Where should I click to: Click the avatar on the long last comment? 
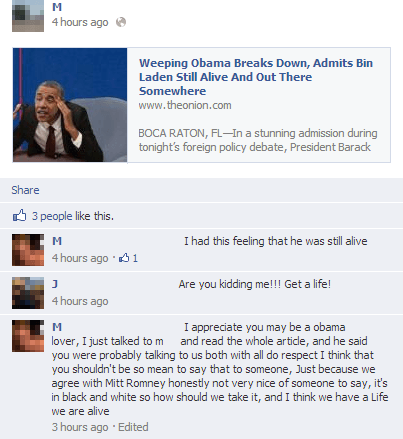coord(28,336)
